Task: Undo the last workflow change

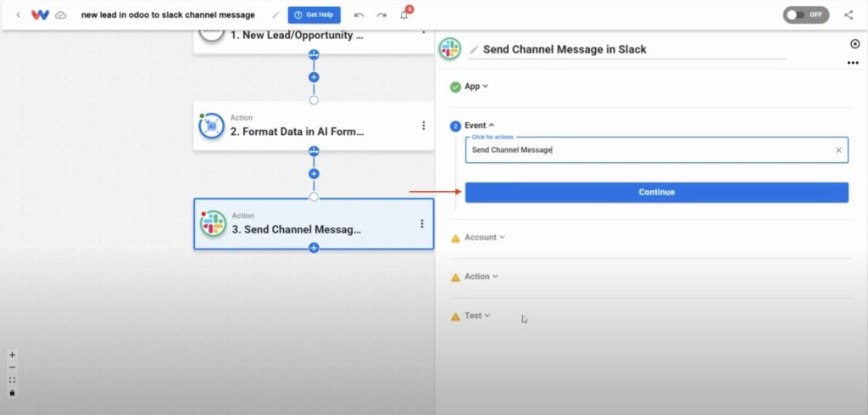Action: (359, 15)
